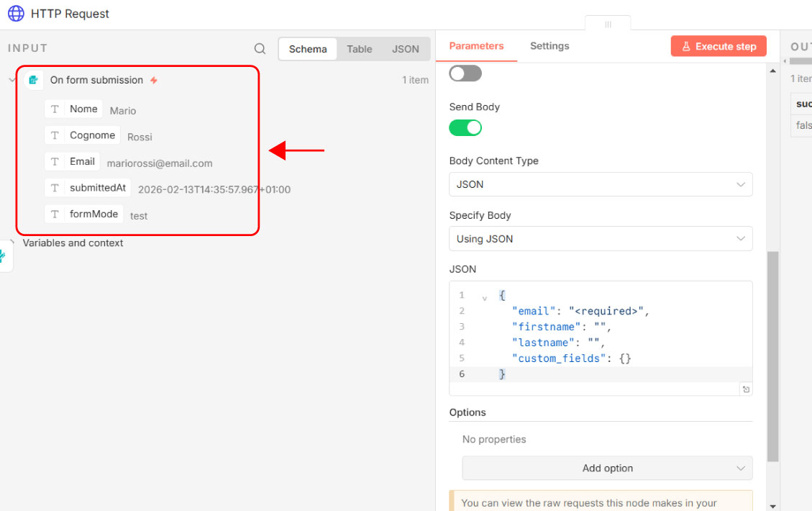Click the HTTP Request globe icon
Viewport: 812px width, 511px height.
(16, 14)
